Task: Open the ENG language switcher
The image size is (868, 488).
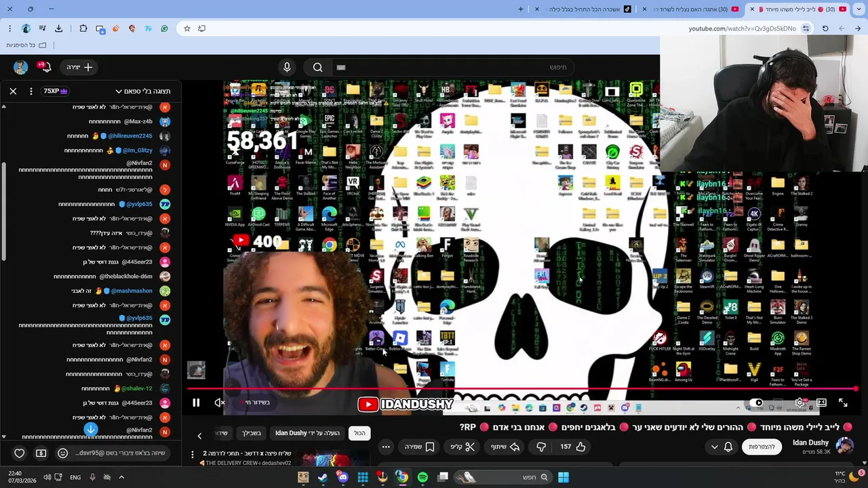Action: [75, 477]
